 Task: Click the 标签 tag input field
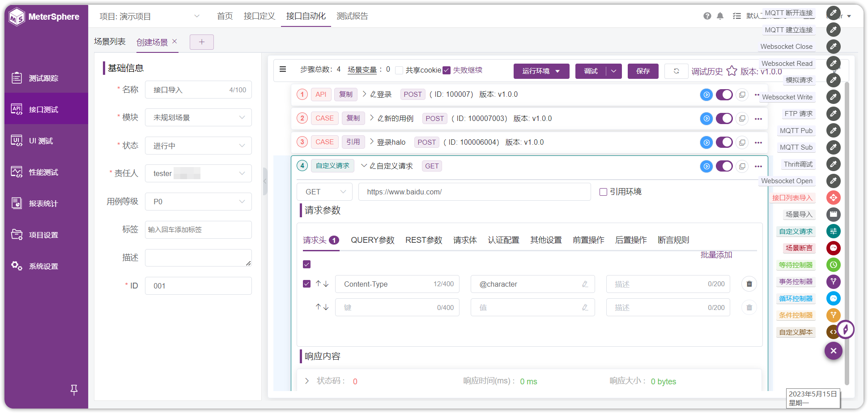pyautogui.click(x=198, y=230)
